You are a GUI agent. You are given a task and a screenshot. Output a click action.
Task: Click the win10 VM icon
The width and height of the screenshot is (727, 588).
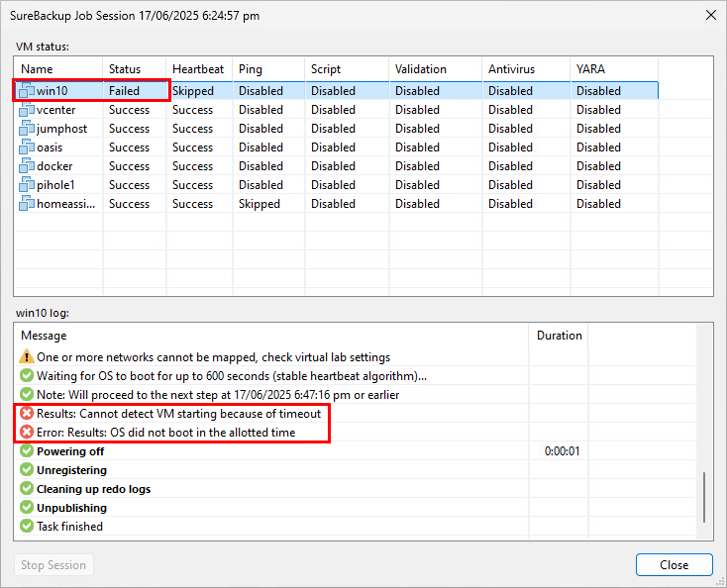pos(28,91)
